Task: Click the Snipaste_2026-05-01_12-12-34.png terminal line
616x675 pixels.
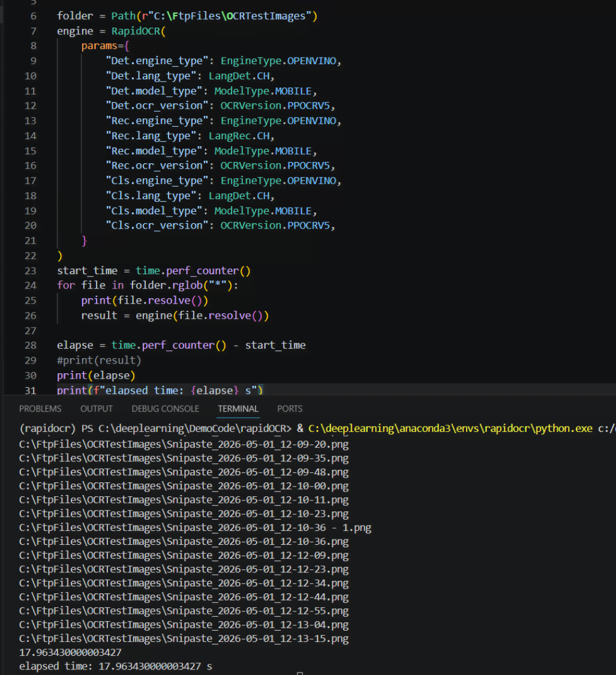Action: pos(184,583)
